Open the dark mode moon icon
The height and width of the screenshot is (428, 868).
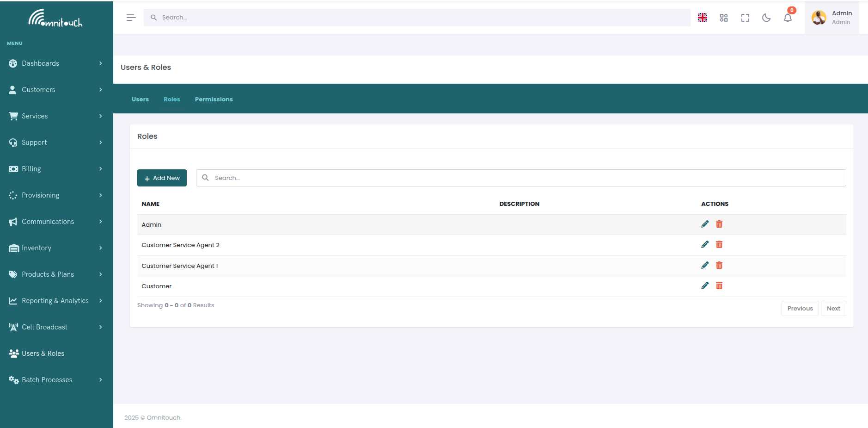click(766, 17)
